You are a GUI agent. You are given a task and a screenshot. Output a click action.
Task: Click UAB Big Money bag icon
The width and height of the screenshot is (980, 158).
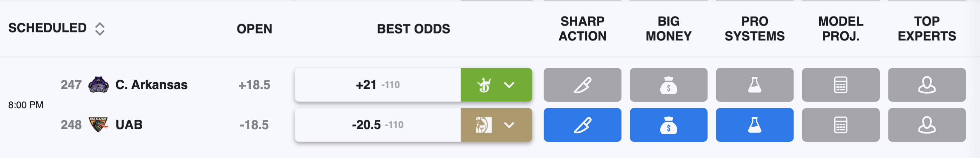click(669, 125)
